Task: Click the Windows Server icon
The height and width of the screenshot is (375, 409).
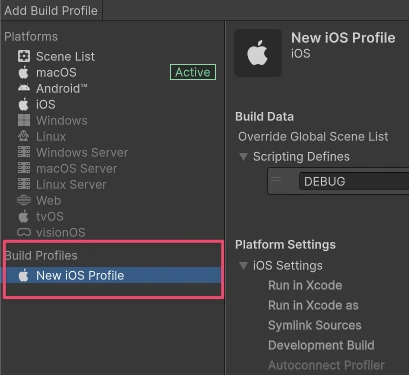Action: 24,152
